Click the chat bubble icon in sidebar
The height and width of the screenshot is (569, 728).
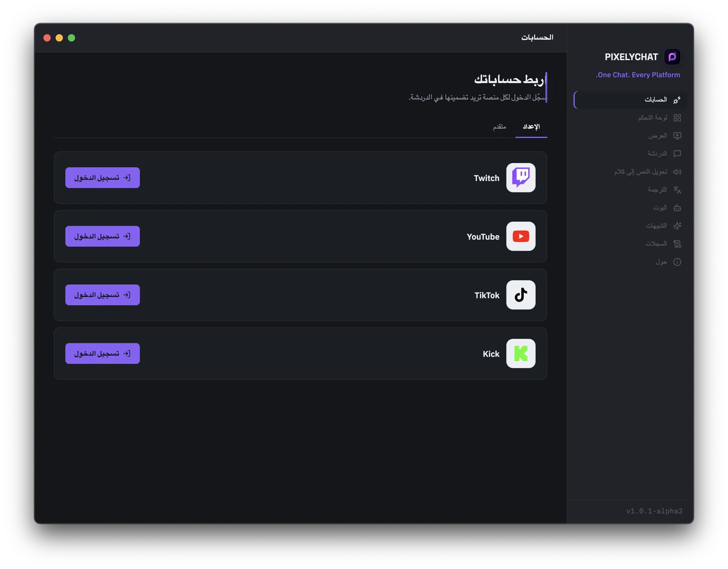677,154
